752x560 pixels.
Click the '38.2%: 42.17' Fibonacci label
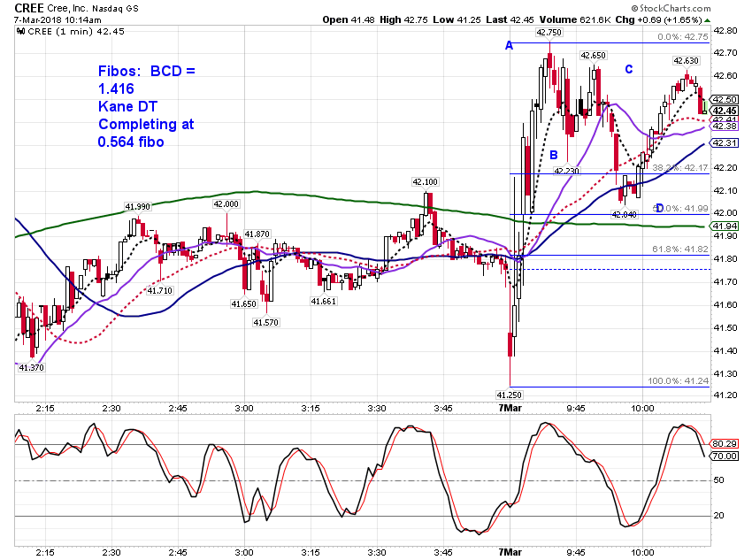(680, 168)
